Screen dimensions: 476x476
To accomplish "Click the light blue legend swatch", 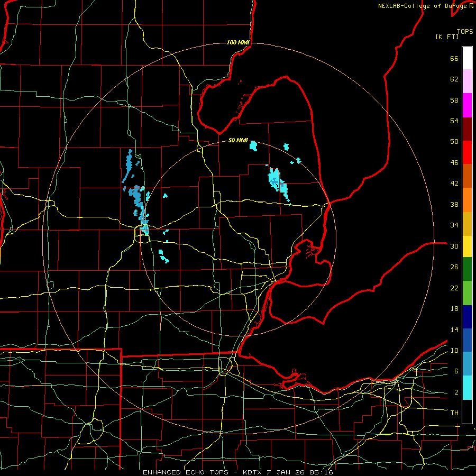I will [x=467, y=364].
